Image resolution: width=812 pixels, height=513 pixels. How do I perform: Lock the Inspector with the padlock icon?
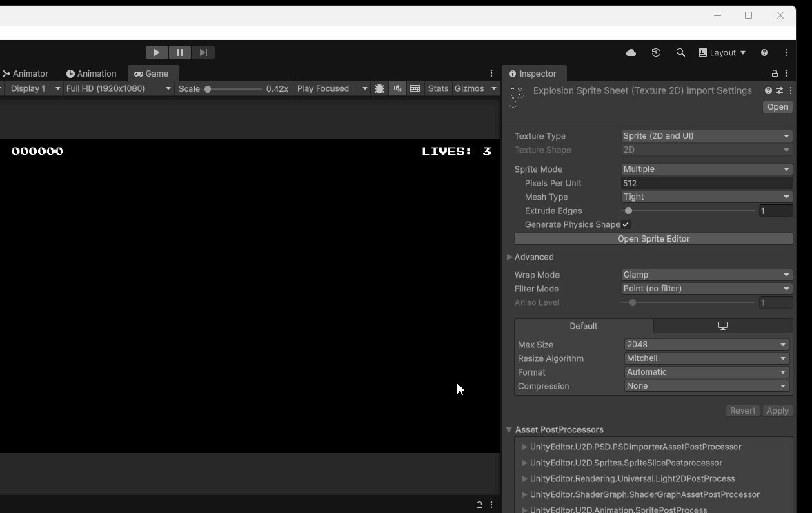click(775, 74)
